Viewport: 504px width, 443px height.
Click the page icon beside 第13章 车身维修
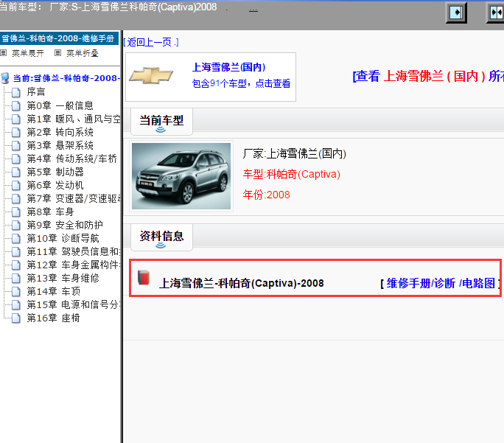[16, 279]
